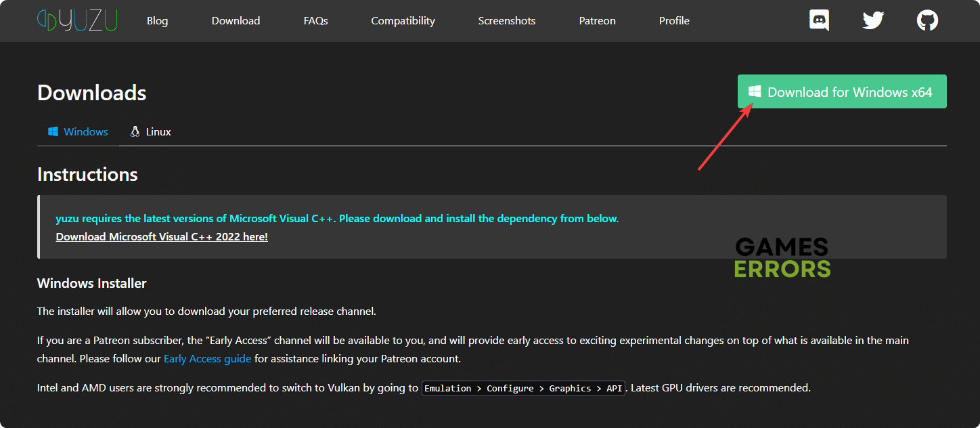Click the Windows Installer heading

coord(92,283)
